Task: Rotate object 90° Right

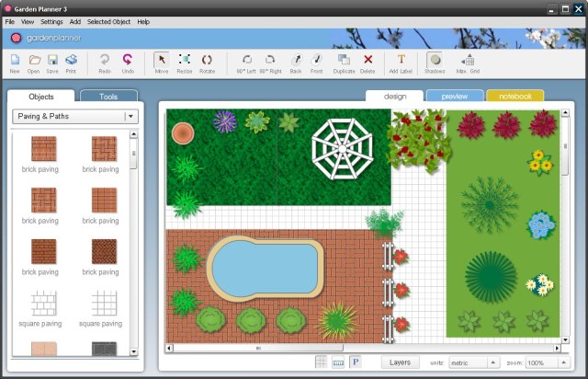Action: tap(270, 63)
